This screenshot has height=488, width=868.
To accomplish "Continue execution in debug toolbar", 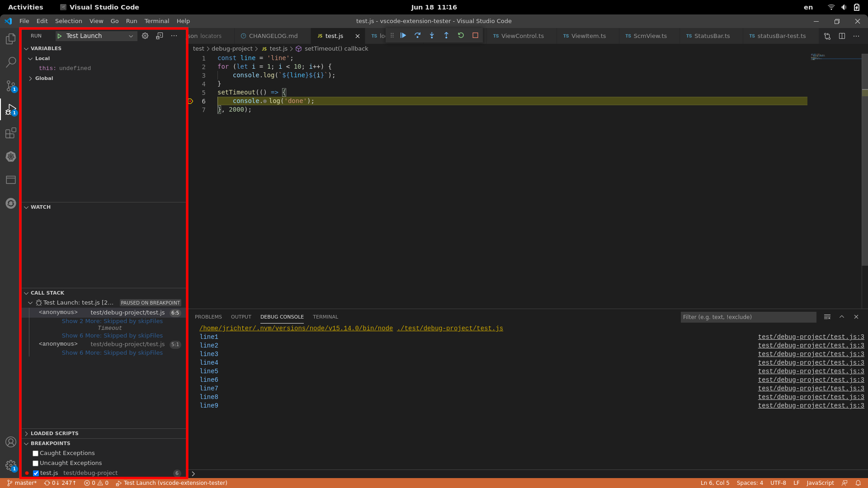I will click(x=403, y=35).
